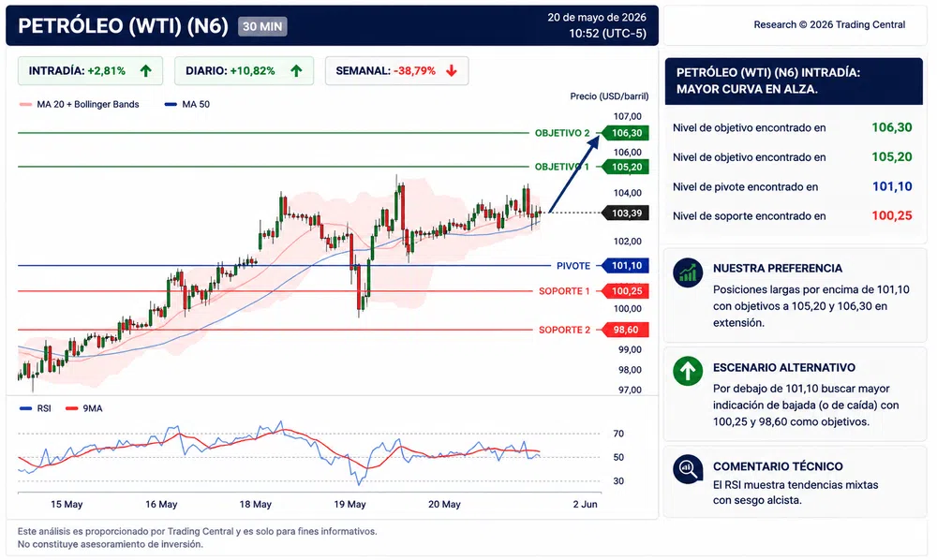
Task: Click the 2 Jun date axis label
Action: click(585, 504)
